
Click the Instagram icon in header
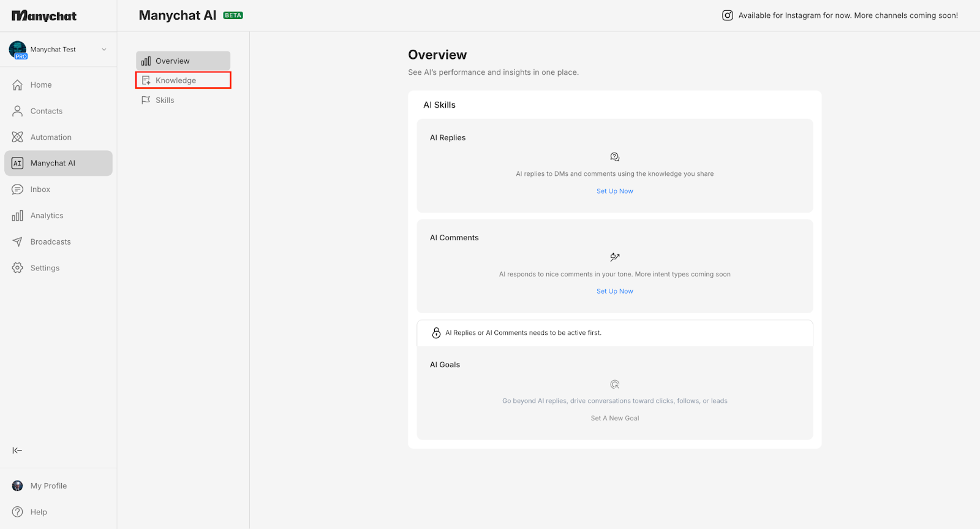(727, 15)
